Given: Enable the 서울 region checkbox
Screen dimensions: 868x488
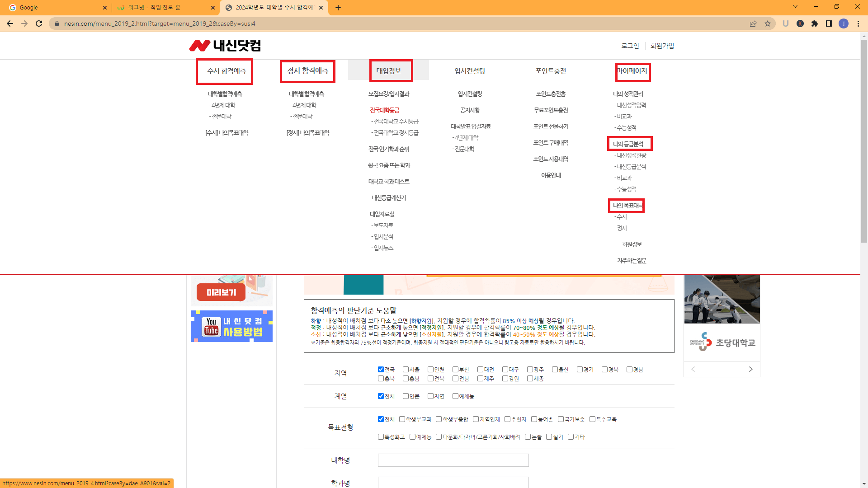Looking at the screenshot, I should tap(406, 369).
